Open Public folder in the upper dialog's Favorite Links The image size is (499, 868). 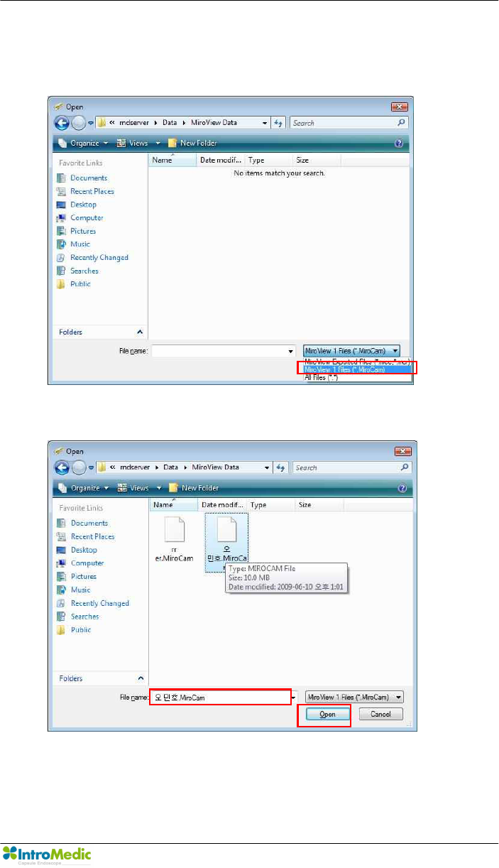(x=80, y=284)
